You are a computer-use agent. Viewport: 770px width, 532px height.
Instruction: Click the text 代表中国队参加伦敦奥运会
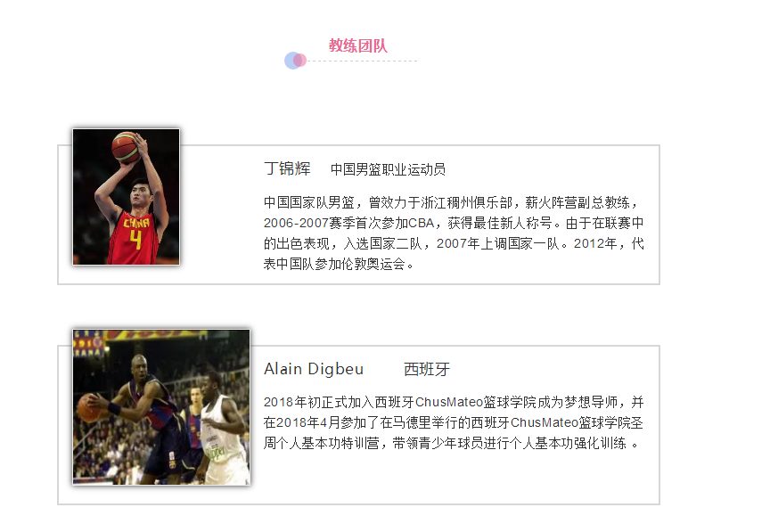coord(454,254)
